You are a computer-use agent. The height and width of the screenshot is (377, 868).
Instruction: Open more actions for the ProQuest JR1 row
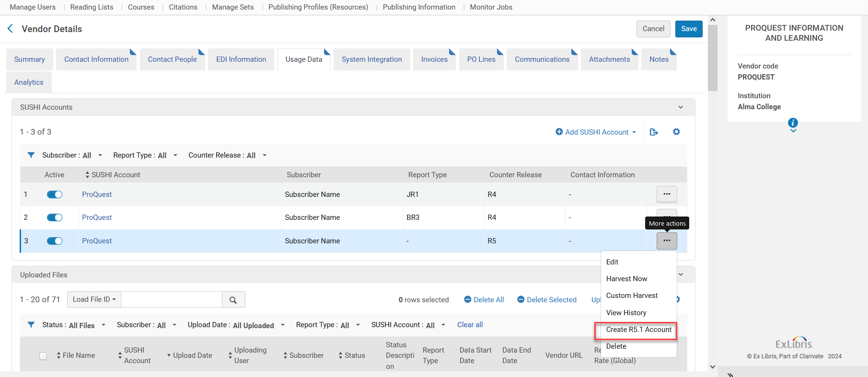[667, 194]
